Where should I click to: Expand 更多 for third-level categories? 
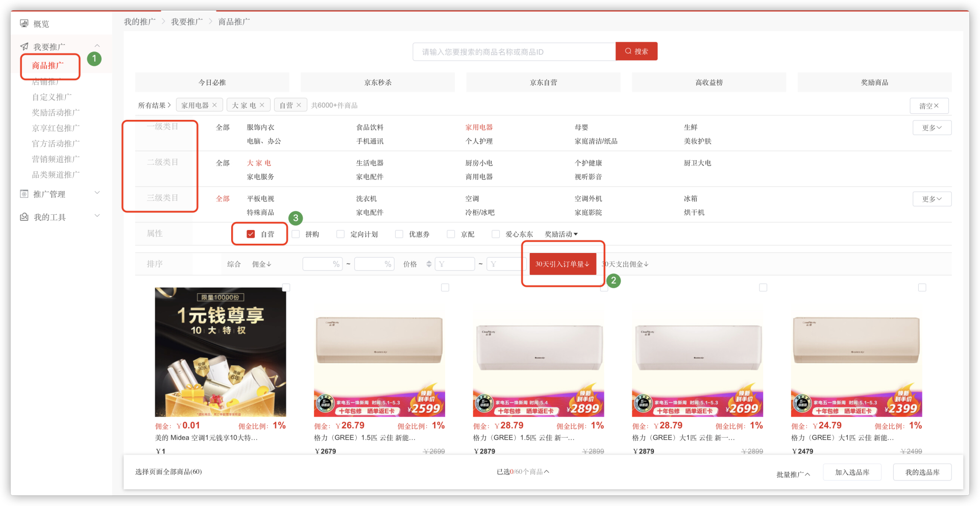pyautogui.click(x=932, y=199)
